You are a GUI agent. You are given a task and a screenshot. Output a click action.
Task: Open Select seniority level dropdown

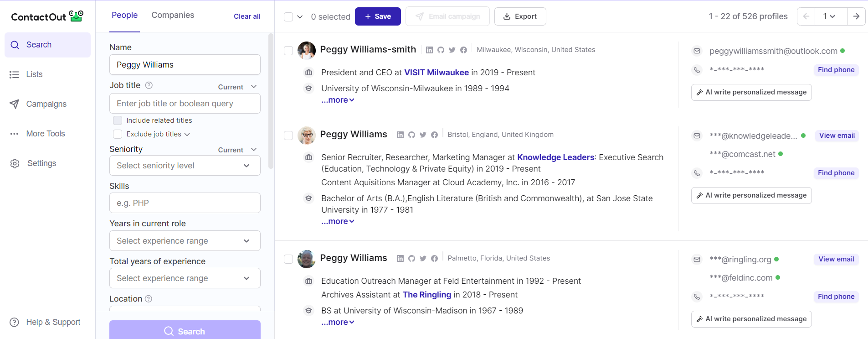click(x=185, y=166)
